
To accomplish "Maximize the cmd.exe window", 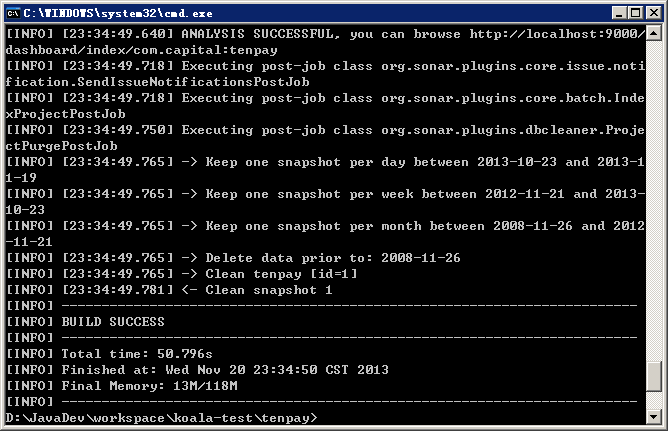I will (x=635, y=13).
